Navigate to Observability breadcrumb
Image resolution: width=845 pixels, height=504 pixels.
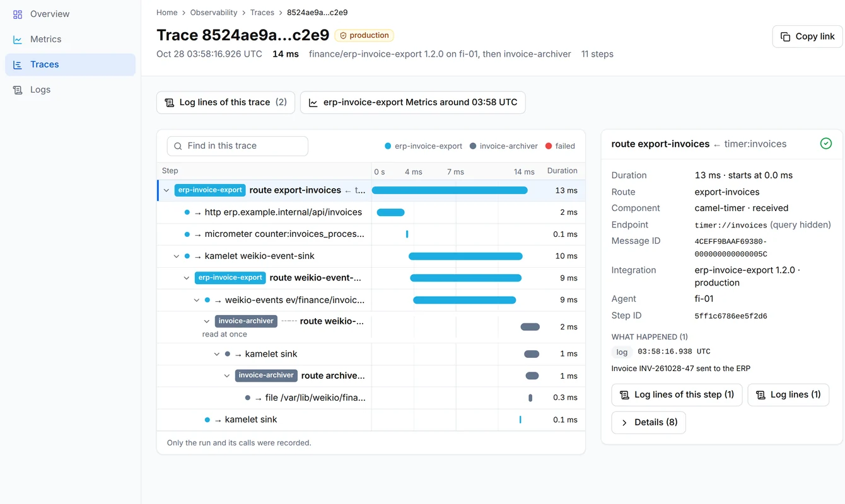[x=214, y=13]
